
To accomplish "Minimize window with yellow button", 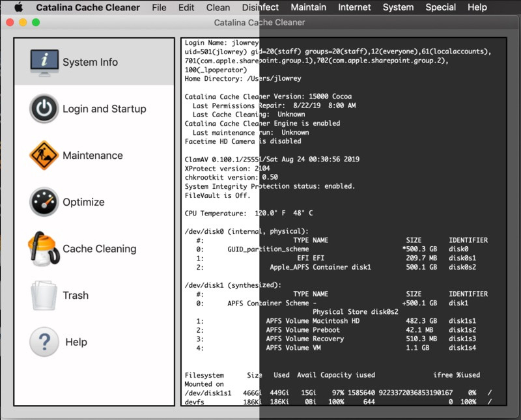I will pyautogui.click(x=23, y=22).
